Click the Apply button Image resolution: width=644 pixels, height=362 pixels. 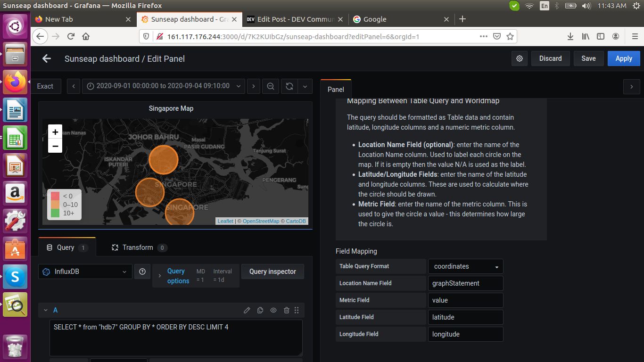623,58
